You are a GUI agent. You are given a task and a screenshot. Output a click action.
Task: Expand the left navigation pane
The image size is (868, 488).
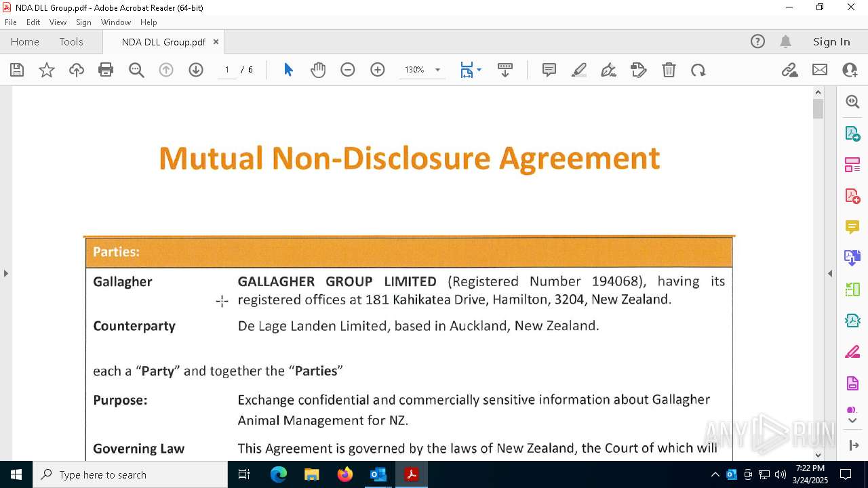coord(5,273)
